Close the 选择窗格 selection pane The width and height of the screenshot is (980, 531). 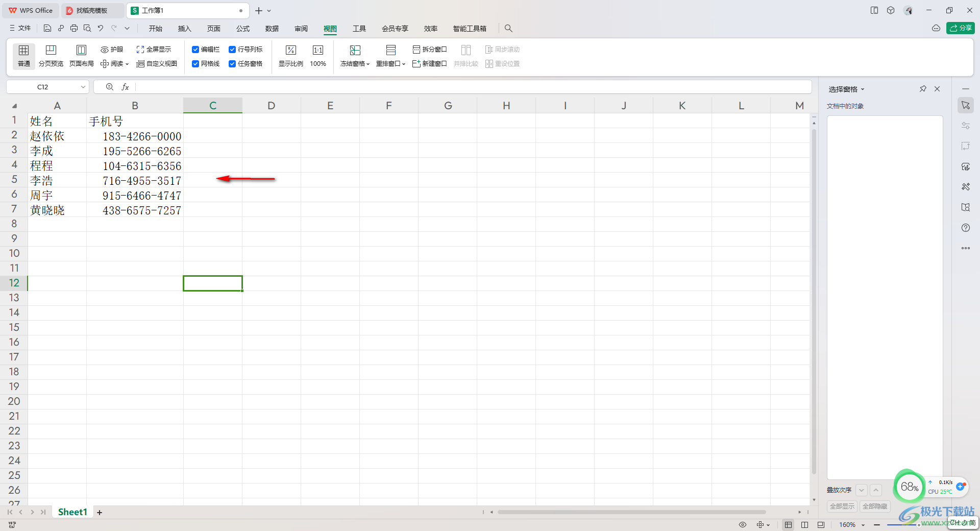[x=937, y=89]
